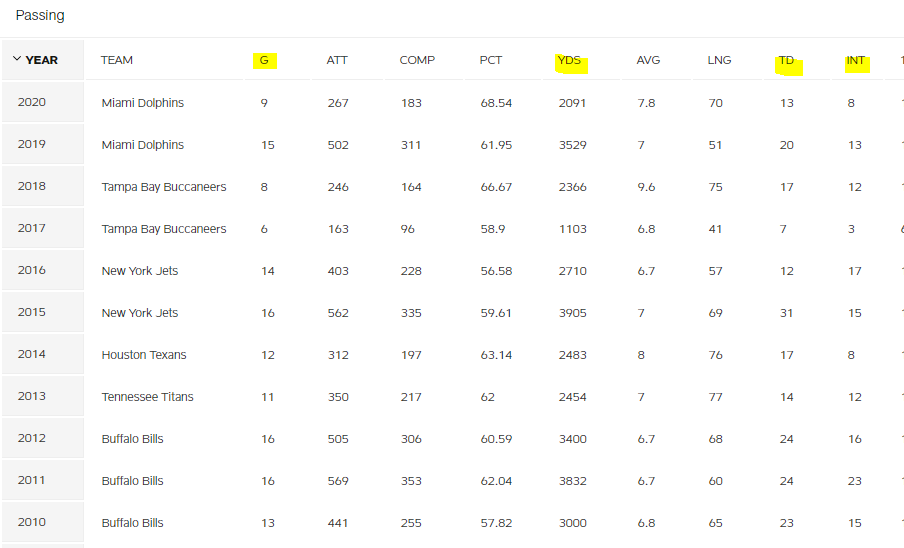Click the ATT column header
This screenshot has height=548, width=904.
[337, 60]
